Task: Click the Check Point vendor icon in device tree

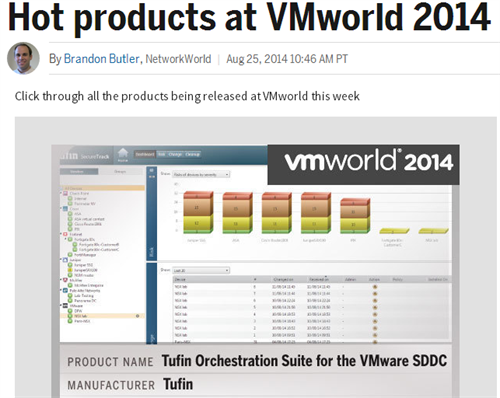Action: (x=66, y=193)
